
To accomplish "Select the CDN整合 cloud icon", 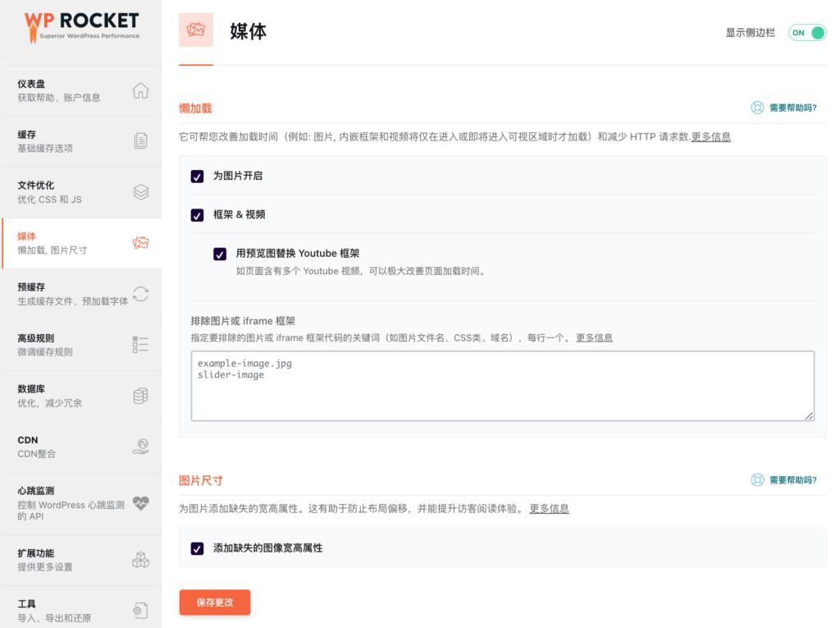I will pyautogui.click(x=141, y=446).
